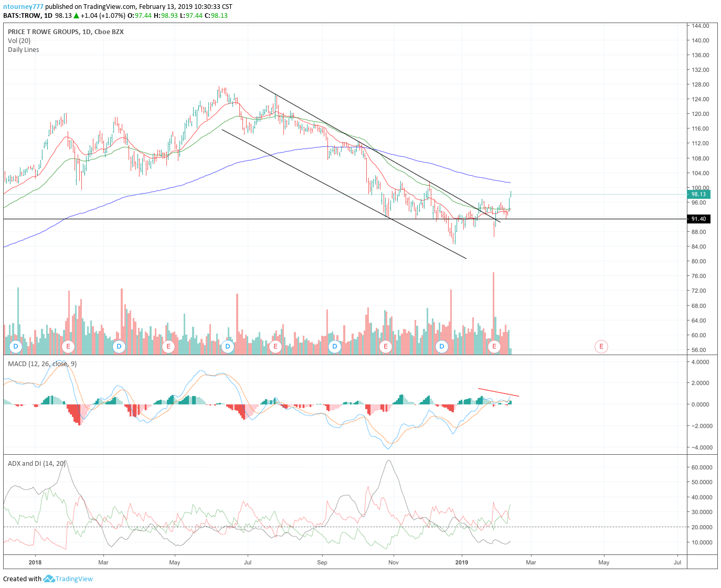Click the 4.0000 MACD axis label

pos(700,362)
